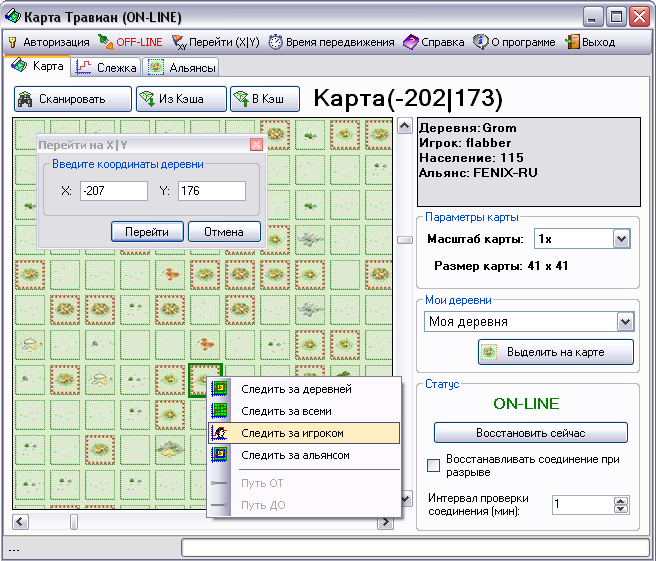Decrease the connection check interval stepper
Viewport: 656px width, 561px height.
click(x=621, y=509)
